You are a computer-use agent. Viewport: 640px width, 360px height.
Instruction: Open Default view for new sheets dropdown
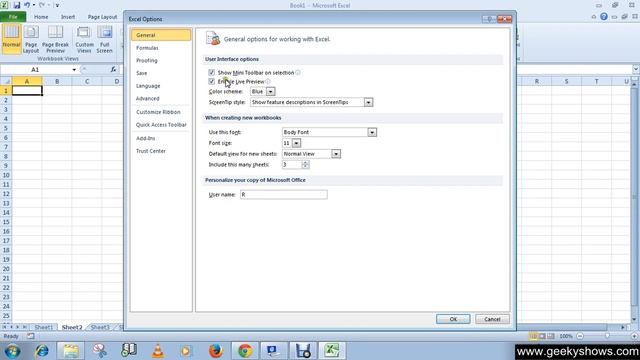pos(336,154)
